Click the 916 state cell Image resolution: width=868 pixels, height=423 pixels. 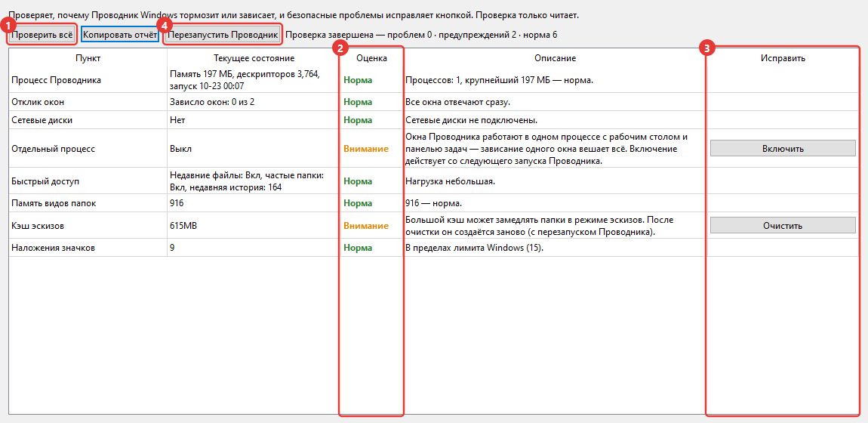pyautogui.click(x=254, y=203)
